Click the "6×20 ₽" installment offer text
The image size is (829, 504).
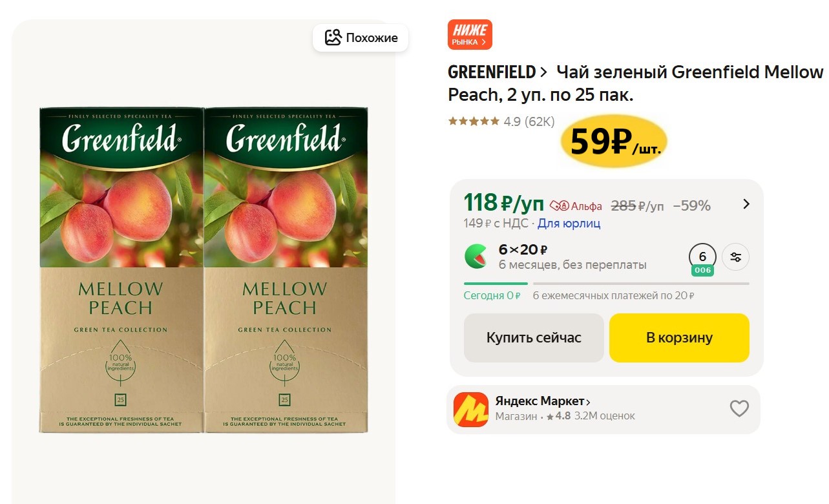[x=523, y=249]
